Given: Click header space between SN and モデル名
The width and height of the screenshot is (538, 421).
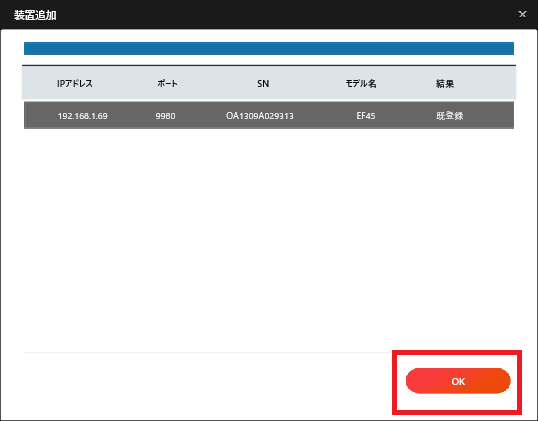Looking at the screenshot, I should [307, 83].
